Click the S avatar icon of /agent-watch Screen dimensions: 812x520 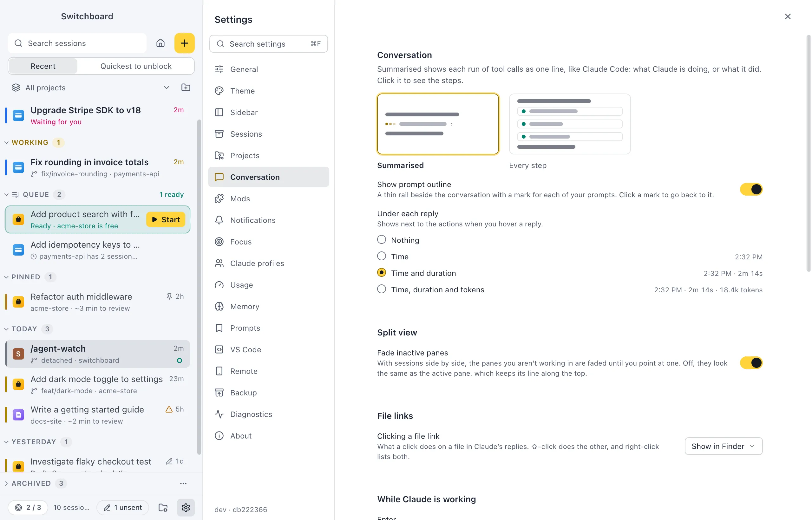18,354
